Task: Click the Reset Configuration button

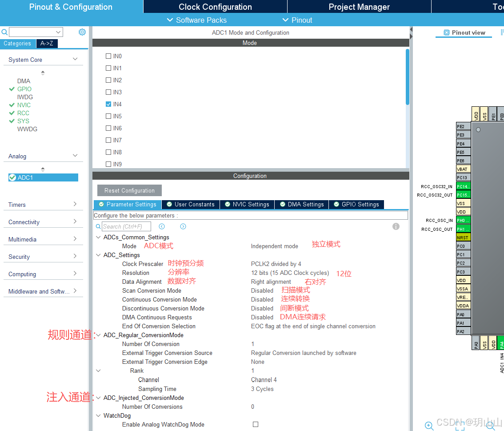Action: point(129,190)
